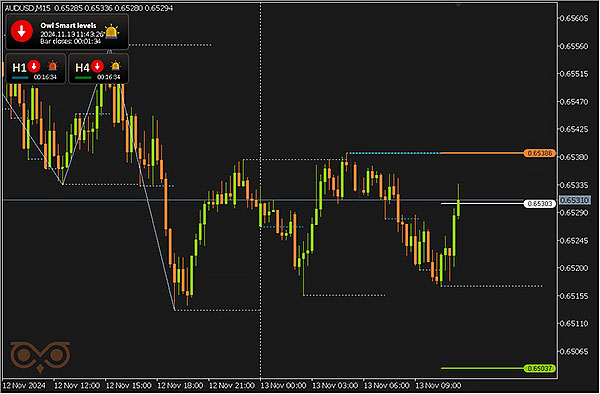Viewport: 600px width, 394px height.
Task: Click the yellow alarm siren icon in the main panel
Action: 111,32
